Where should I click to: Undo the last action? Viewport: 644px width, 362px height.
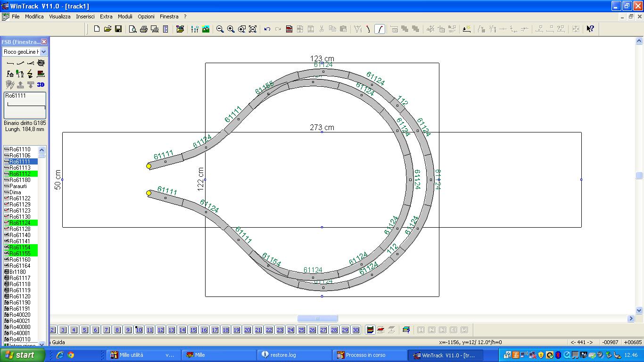coord(267,29)
